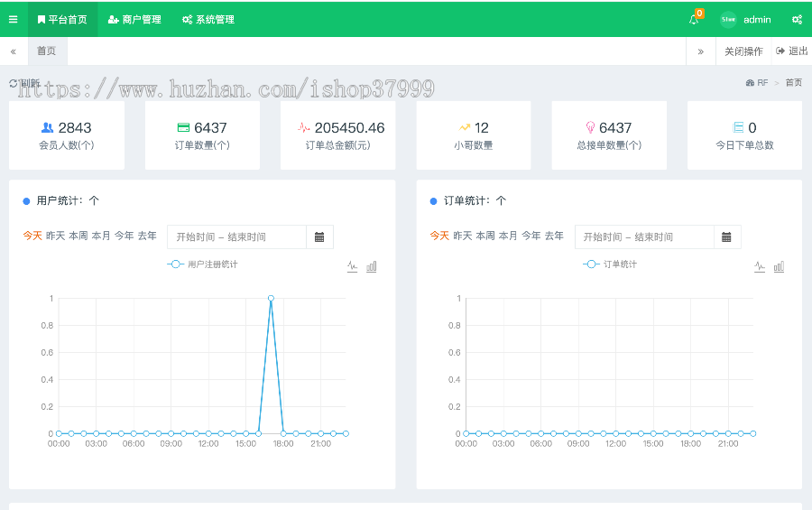
Task: Click 订单统计 date range input
Action: click(x=644, y=236)
